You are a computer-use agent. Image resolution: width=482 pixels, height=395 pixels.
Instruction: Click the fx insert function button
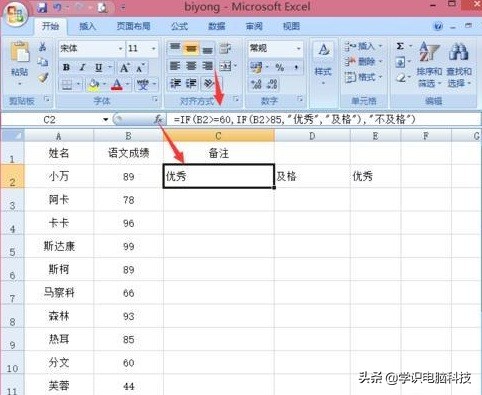tap(158, 119)
